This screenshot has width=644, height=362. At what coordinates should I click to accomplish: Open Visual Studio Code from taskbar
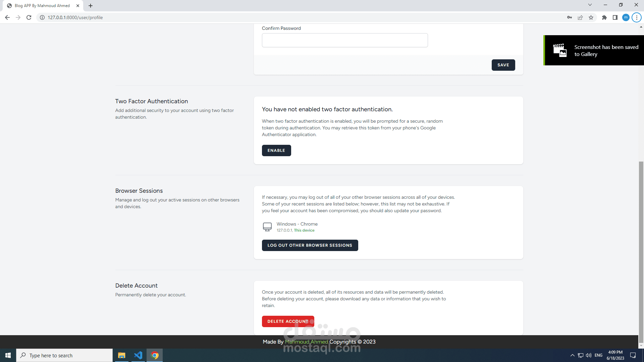tap(138, 355)
